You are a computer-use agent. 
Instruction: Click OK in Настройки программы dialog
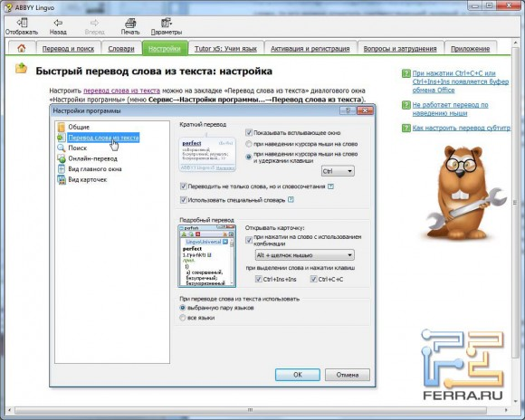[x=298, y=375]
